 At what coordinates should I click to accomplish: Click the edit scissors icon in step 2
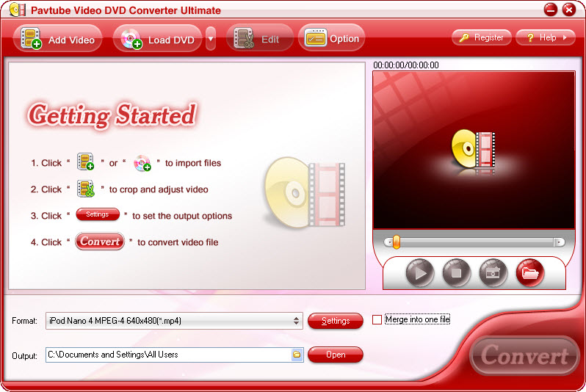point(86,189)
